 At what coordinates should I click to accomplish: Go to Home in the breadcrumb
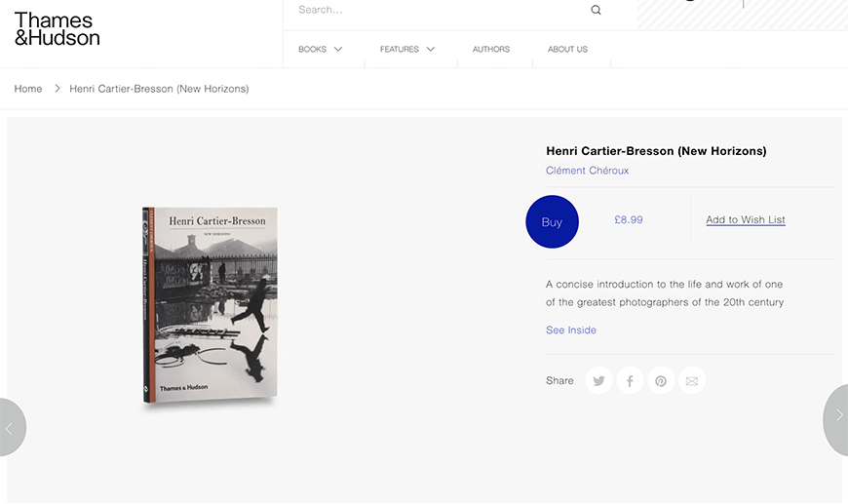(28, 89)
